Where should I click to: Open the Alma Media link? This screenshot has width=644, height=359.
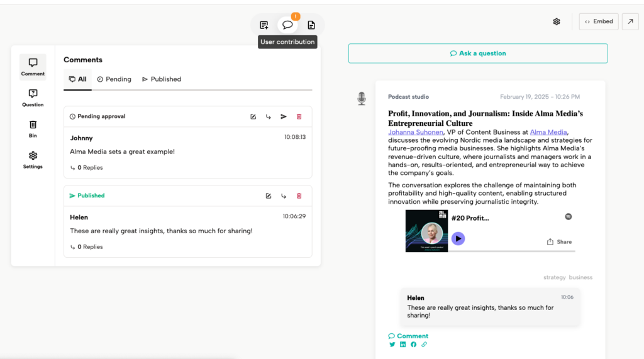(x=548, y=132)
